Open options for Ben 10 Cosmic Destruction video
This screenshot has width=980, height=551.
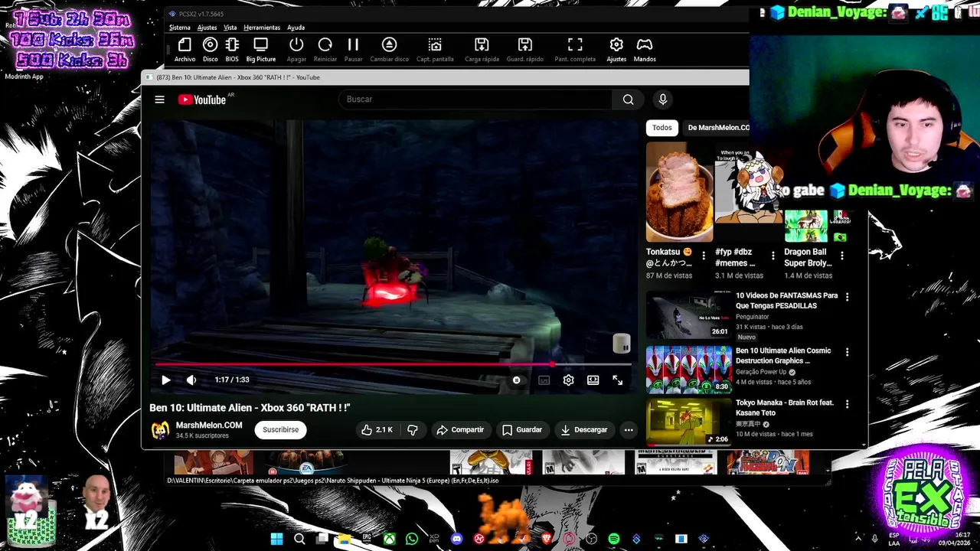[847, 352]
